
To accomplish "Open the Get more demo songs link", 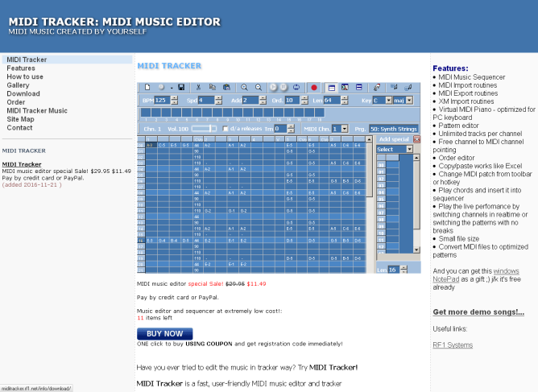I will coord(478,312).
